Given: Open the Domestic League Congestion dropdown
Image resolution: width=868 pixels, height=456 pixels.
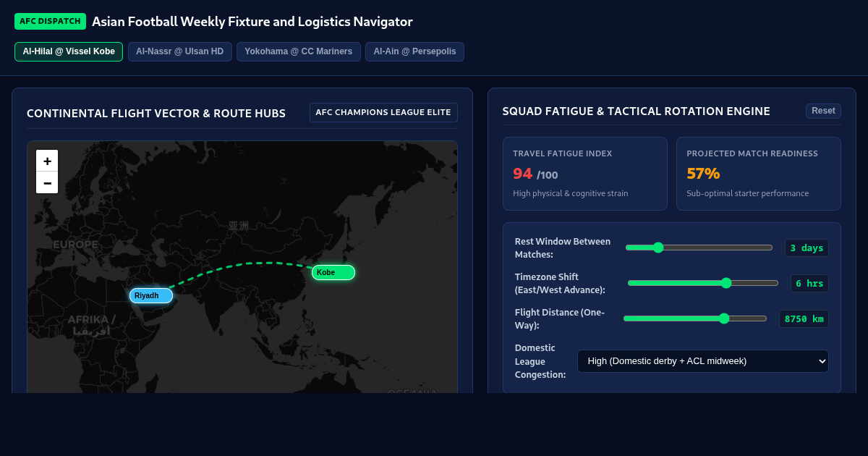Looking at the screenshot, I should click(703, 361).
